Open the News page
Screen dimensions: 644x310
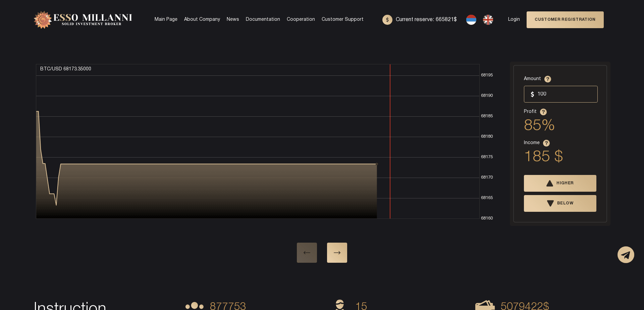[232, 19]
